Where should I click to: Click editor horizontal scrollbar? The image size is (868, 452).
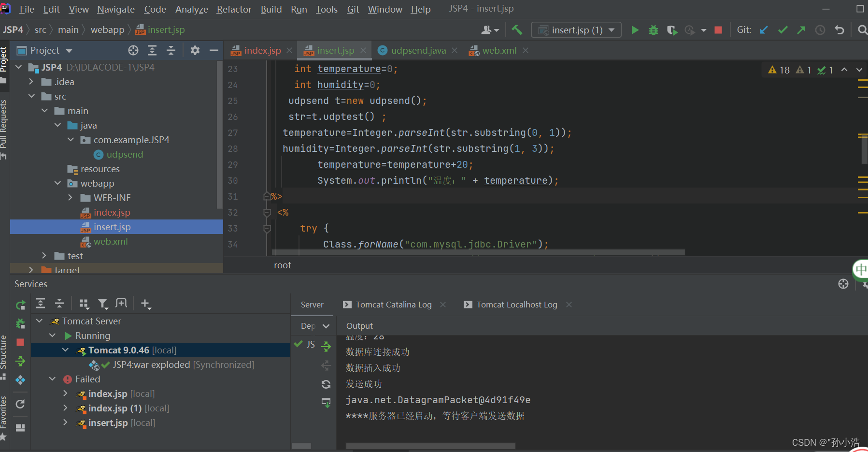[478, 252]
